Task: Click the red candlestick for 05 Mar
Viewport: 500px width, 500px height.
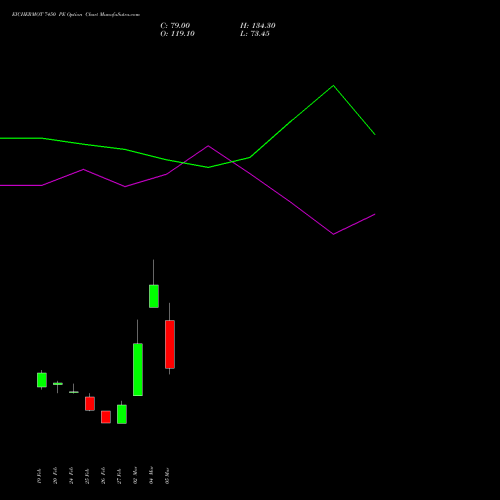Action: [170, 344]
